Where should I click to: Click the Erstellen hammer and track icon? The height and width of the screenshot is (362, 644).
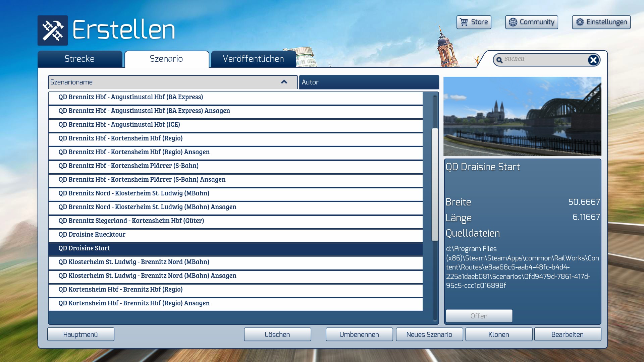point(53,31)
